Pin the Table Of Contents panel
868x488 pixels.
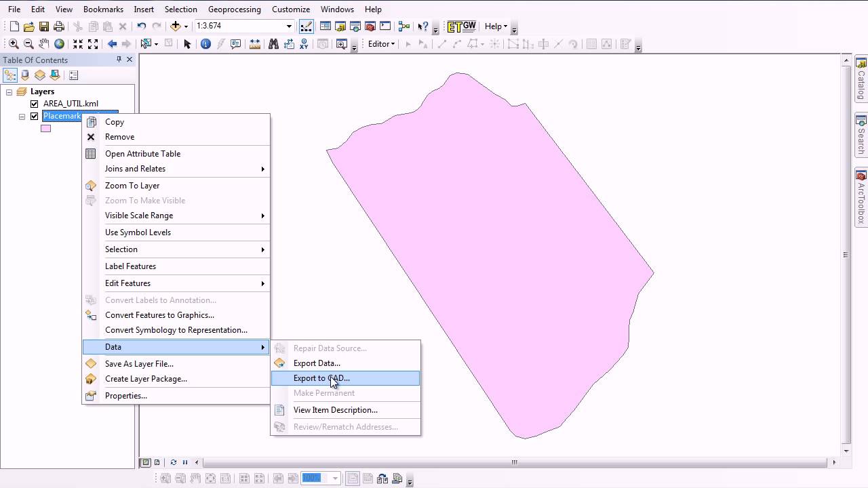coord(119,60)
